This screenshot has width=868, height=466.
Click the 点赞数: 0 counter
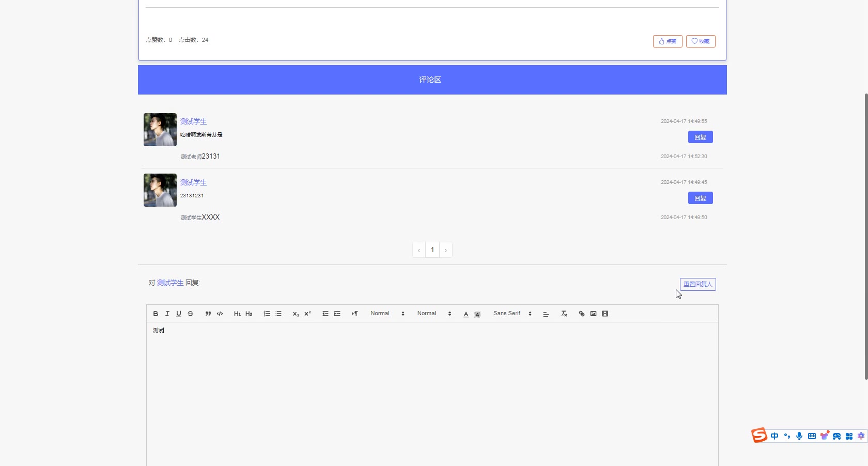coord(159,40)
